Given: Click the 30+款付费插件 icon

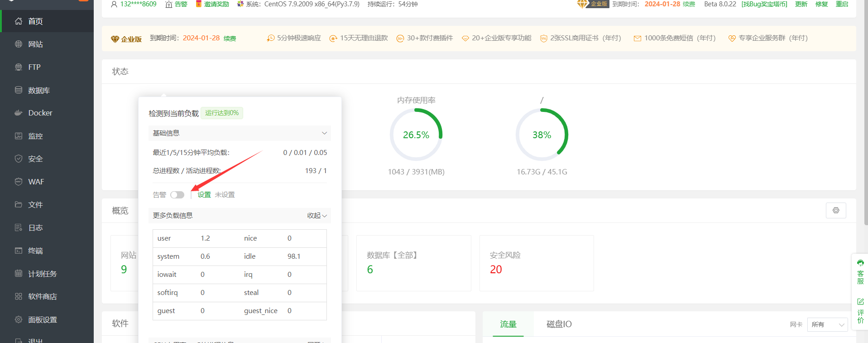Looking at the screenshot, I should tap(400, 39).
